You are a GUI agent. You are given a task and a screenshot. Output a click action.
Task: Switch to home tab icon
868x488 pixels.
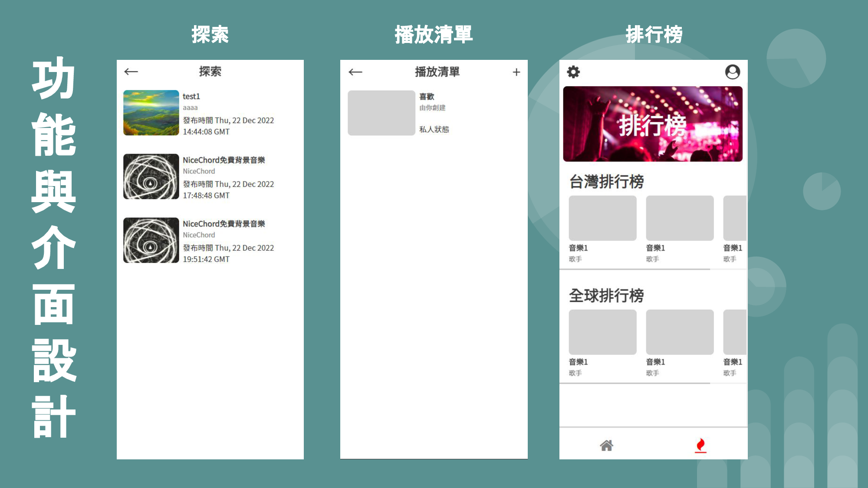(x=606, y=445)
